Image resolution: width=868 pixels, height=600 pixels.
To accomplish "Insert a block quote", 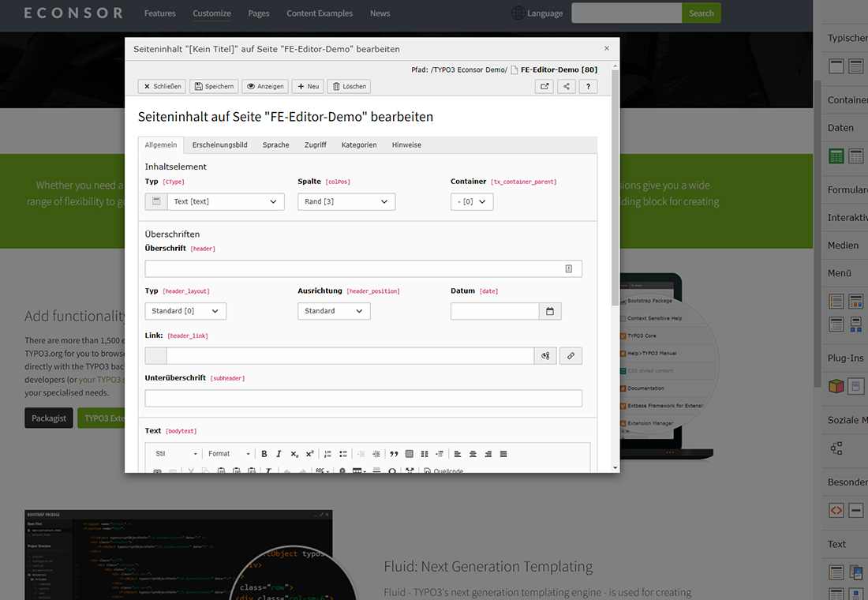I will pyautogui.click(x=394, y=454).
